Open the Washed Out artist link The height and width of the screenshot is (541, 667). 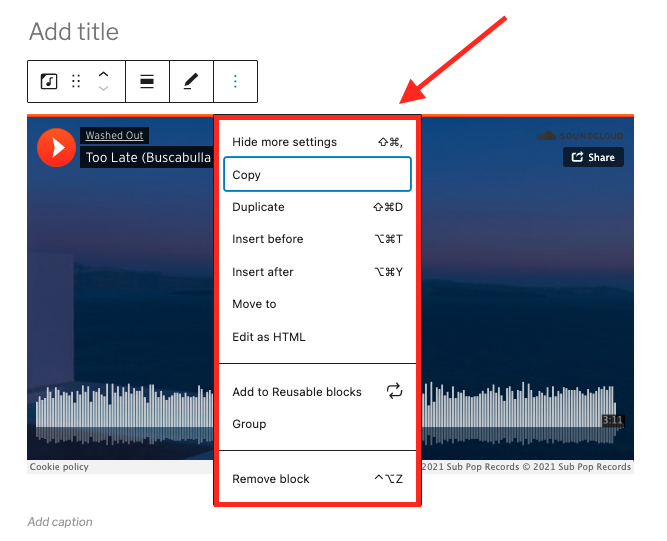click(x=114, y=135)
